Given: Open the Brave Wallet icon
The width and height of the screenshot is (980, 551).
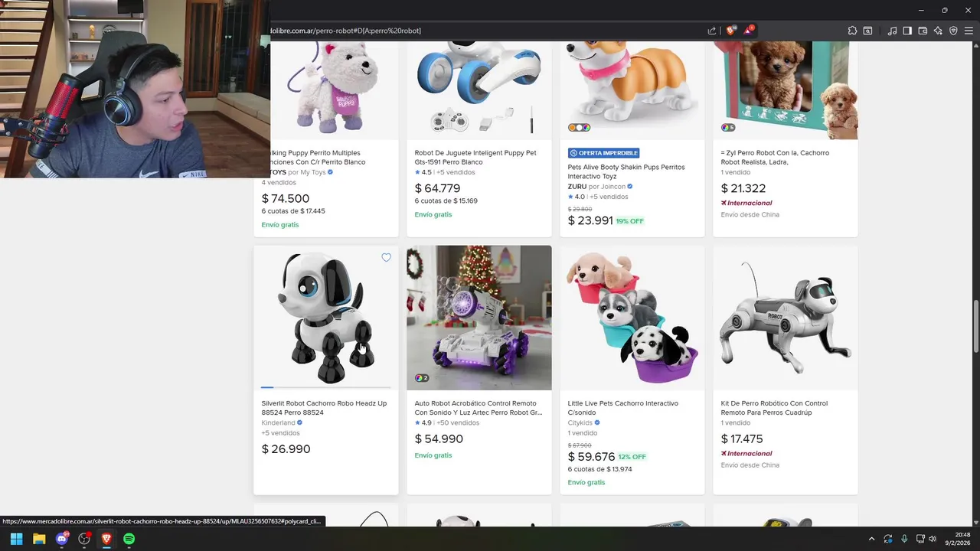Looking at the screenshot, I should pyautogui.click(x=923, y=31).
